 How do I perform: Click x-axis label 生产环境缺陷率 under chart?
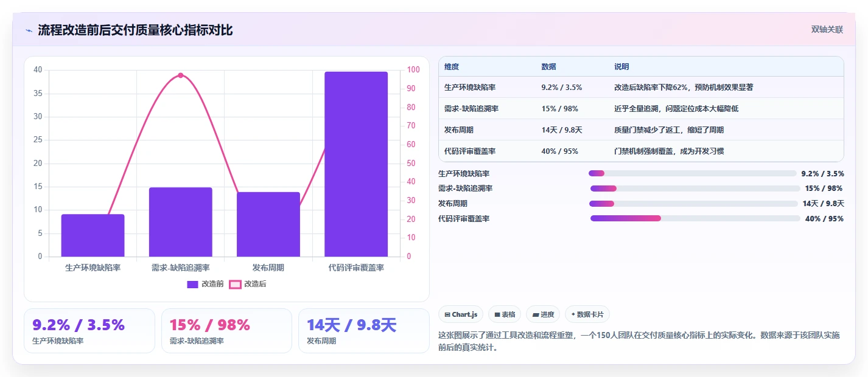93,268
